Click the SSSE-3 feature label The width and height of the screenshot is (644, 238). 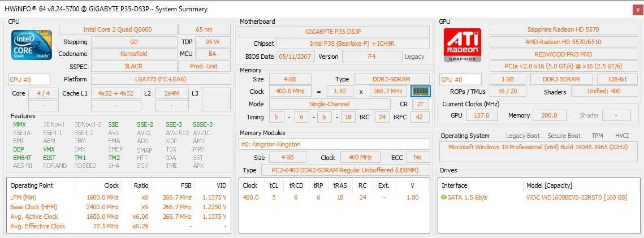coord(203,124)
